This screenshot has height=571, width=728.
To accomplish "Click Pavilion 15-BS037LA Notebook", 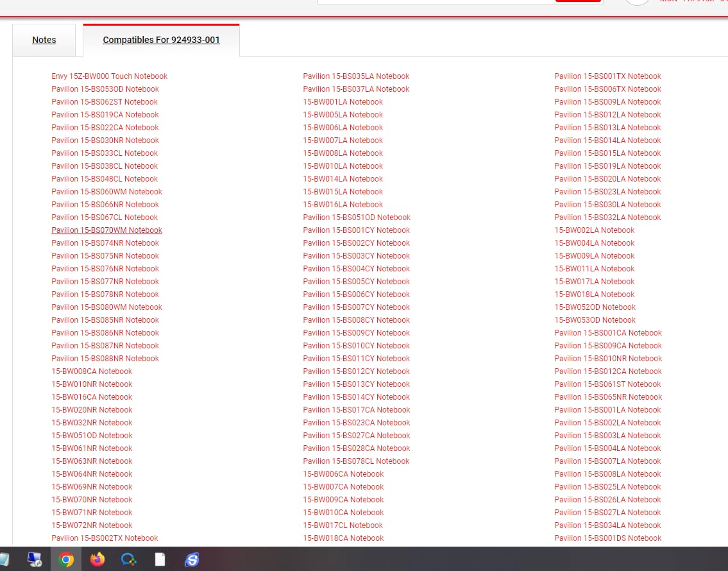I will pyautogui.click(x=356, y=89).
